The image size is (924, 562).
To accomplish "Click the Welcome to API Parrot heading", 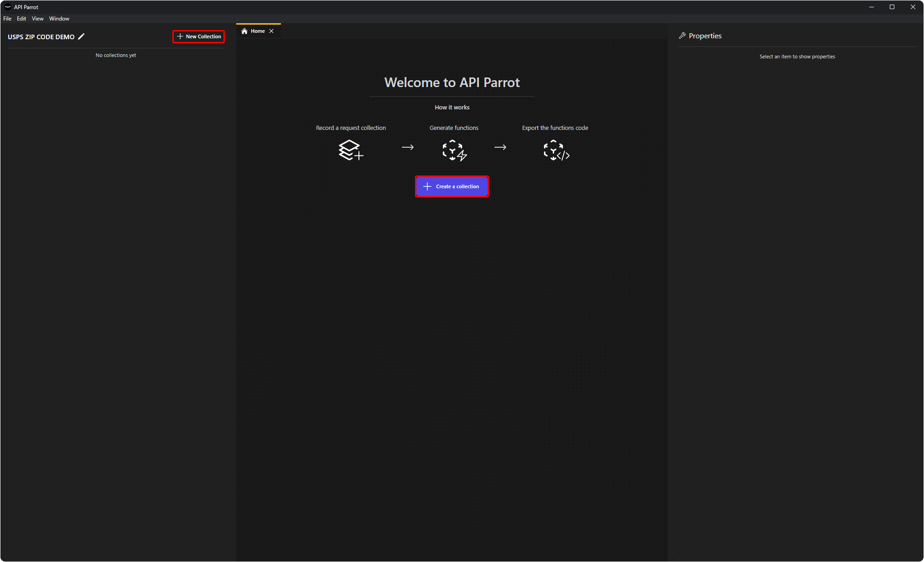I will (452, 82).
